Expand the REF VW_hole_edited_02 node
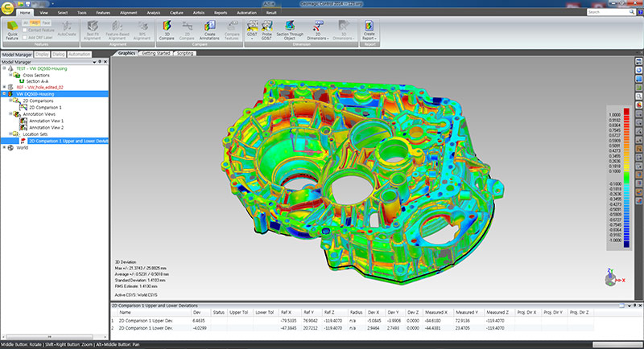 pos(4,87)
